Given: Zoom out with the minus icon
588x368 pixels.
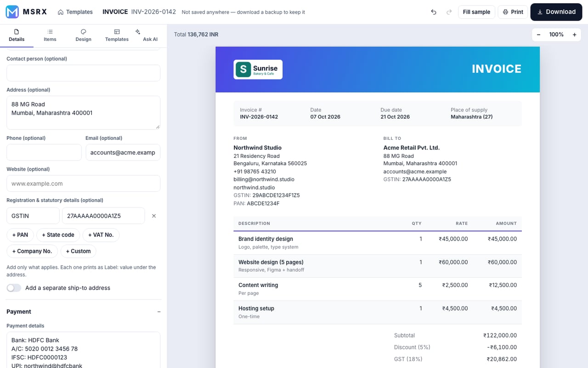Looking at the screenshot, I should [538, 34].
